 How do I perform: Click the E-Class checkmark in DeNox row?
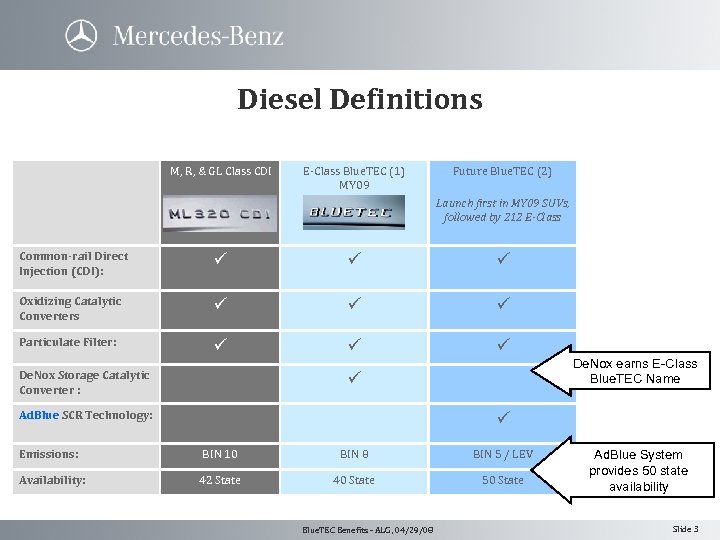coord(354,377)
